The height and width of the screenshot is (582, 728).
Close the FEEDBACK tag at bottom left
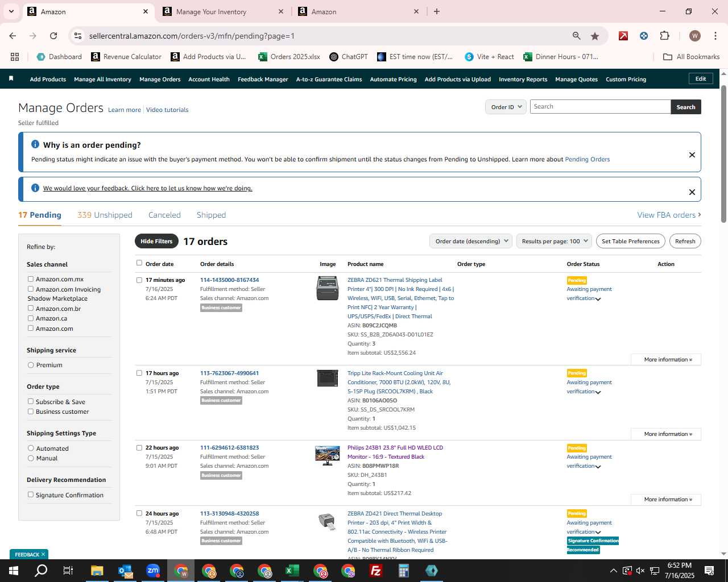click(x=43, y=554)
